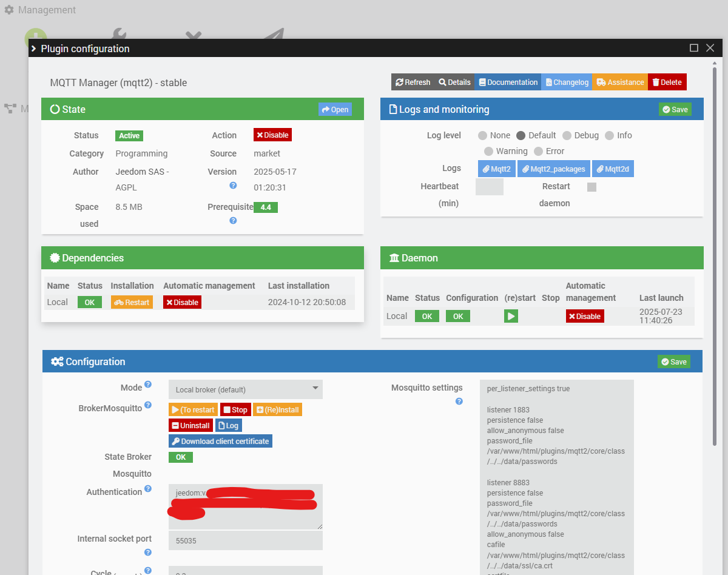Stop the Mosquitto broker
This screenshot has height=575, width=728.
(x=235, y=410)
